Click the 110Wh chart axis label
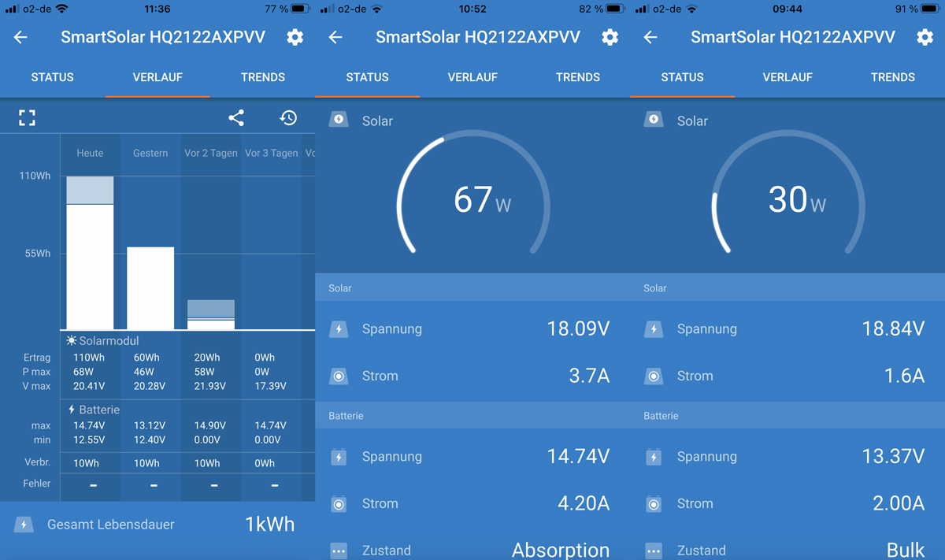The width and height of the screenshot is (945, 560). coord(35,176)
